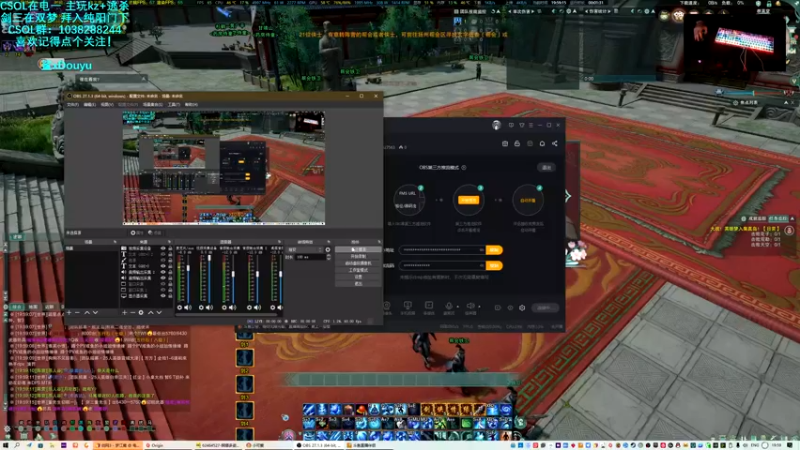
Task: Move scene up in scenes list
Action: tap(87, 312)
